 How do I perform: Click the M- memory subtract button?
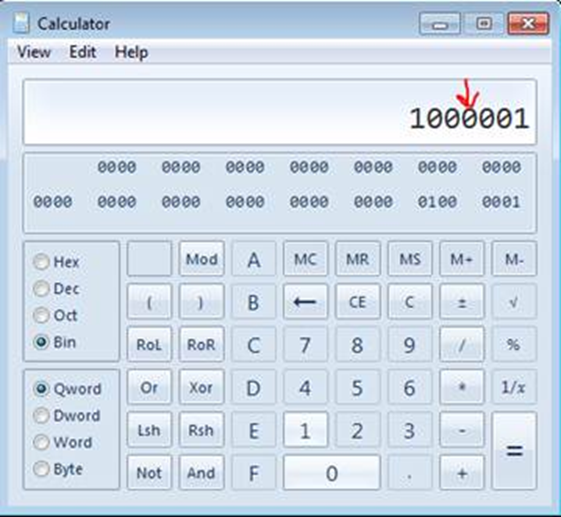[514, 259]
